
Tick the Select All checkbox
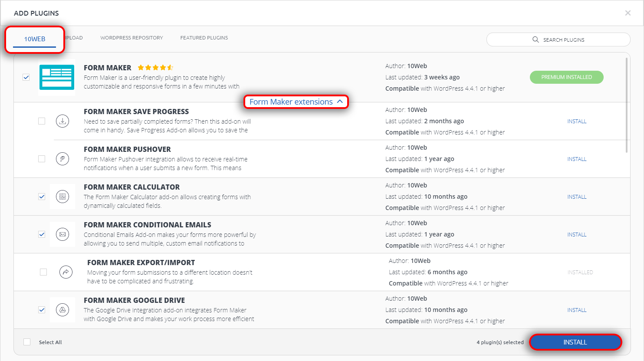coord(27,342)
